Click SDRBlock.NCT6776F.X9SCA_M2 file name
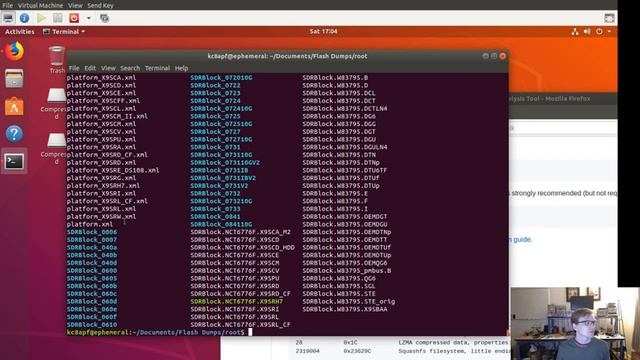 pyautogui.click(x=240, y=232)
